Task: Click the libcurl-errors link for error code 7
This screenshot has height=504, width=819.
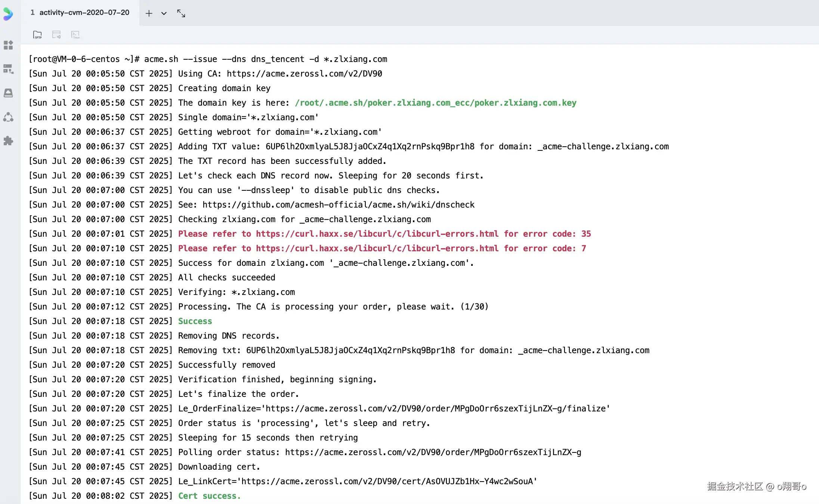Action: click(x=377, y=248)
